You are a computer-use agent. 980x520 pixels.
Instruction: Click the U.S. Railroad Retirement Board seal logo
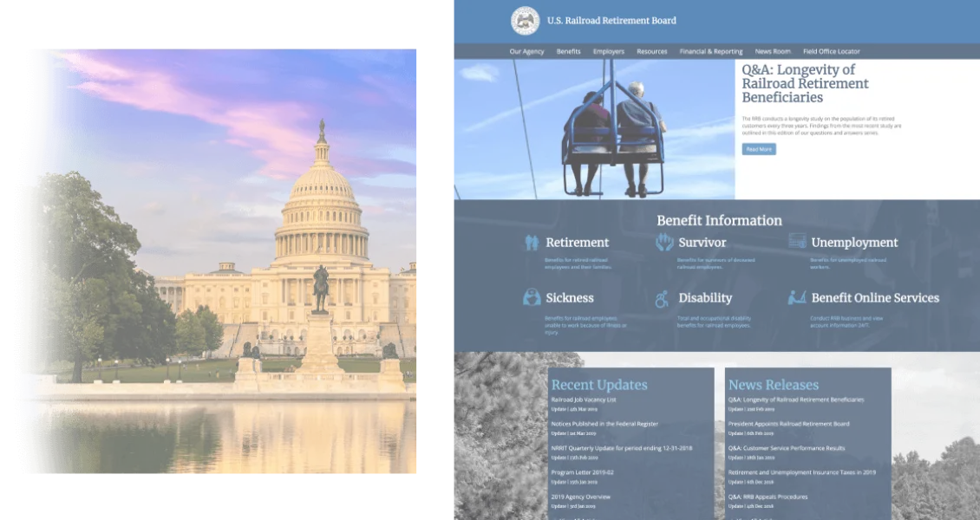point(525,21)
